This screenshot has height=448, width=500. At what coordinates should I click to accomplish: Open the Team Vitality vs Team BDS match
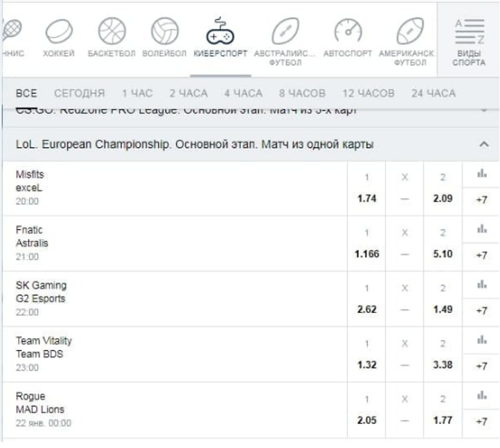click(44, 347)
